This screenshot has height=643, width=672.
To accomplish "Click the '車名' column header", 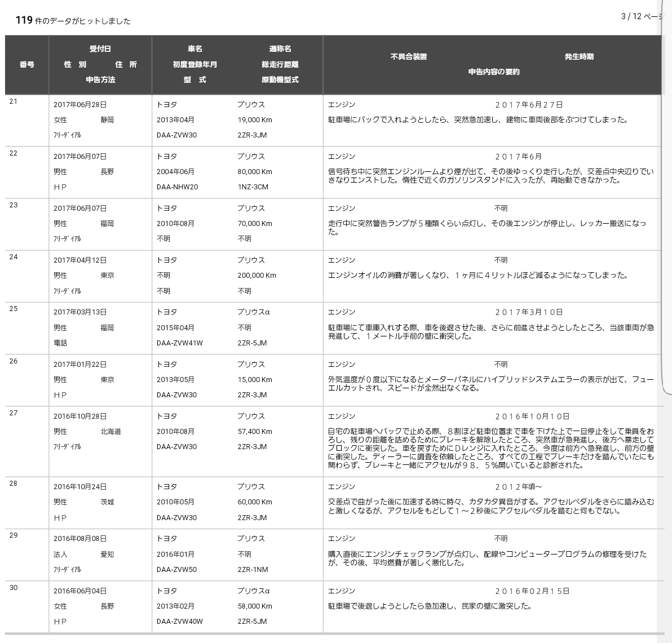I will click(x=194, y=49).
